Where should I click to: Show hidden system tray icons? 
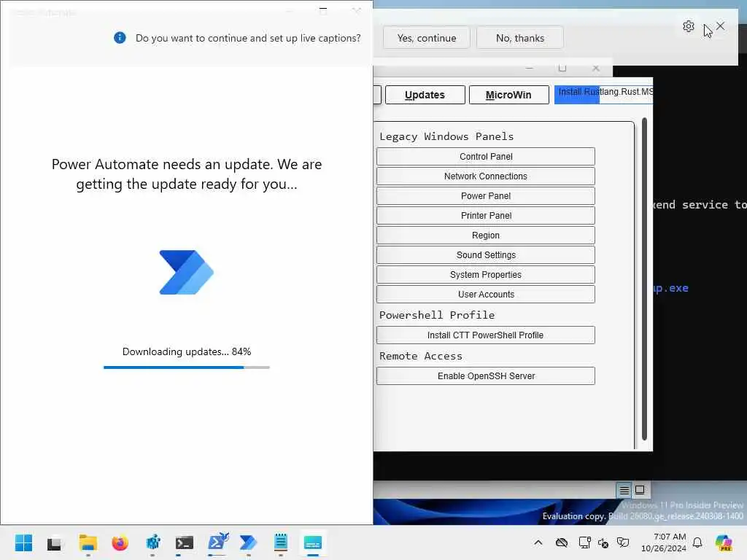point(538,542)
